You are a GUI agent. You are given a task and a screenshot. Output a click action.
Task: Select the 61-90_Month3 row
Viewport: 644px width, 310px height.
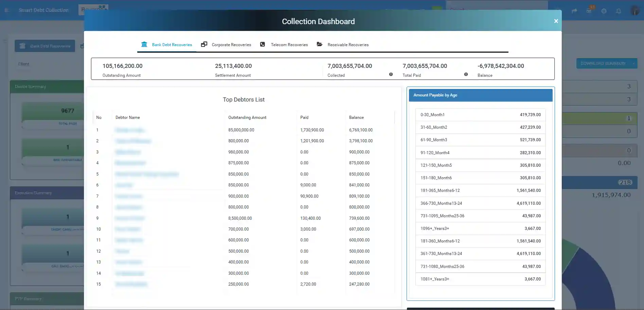tap(481, 140)
